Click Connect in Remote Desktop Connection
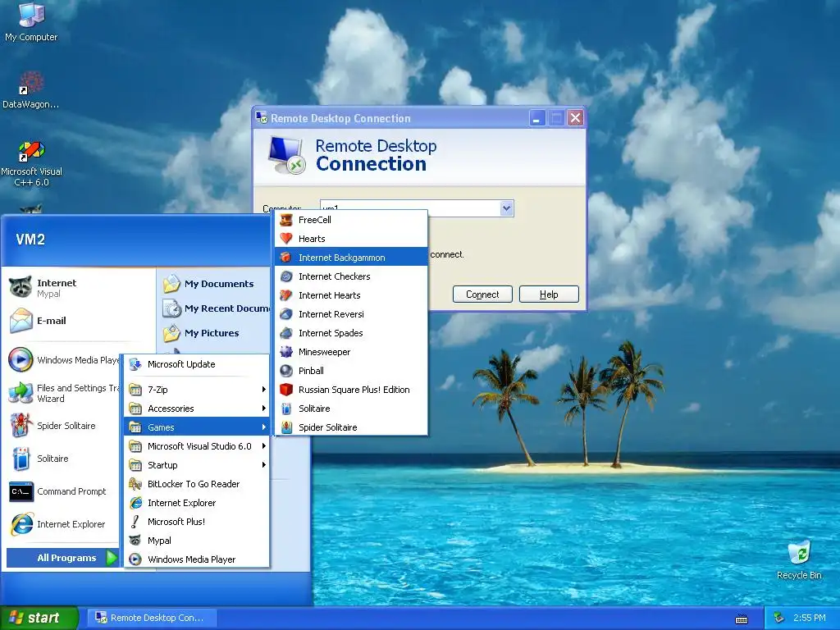The width and height of the screenshot is (840, 630). [482, 294]
